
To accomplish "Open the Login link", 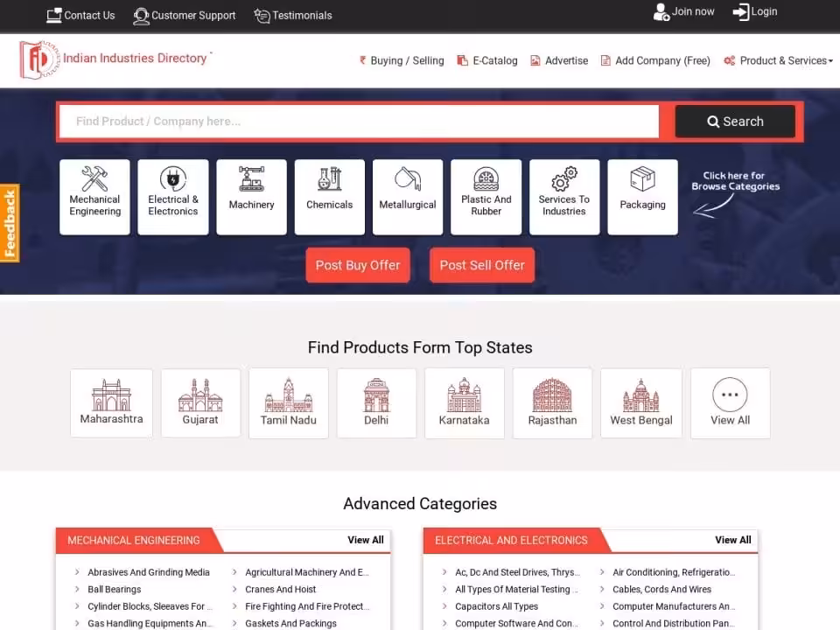I will (755, 12).
